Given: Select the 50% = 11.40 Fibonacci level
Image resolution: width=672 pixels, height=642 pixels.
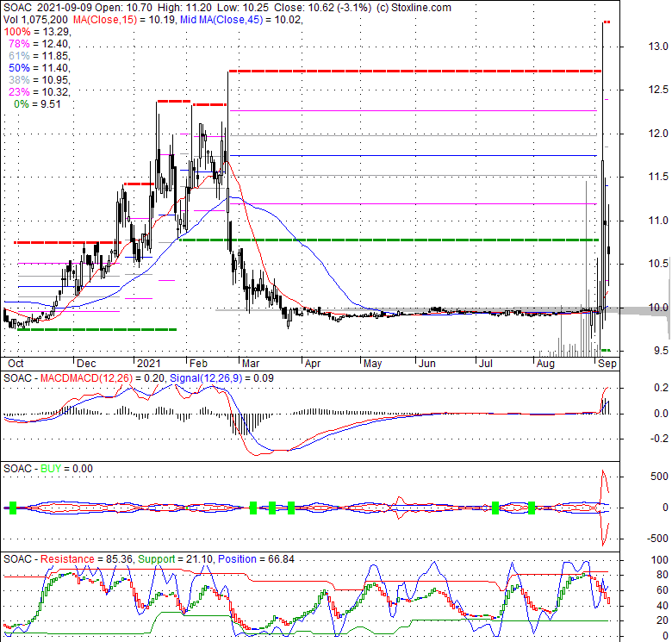Looking at the screenshot, I should pos(39,68).
